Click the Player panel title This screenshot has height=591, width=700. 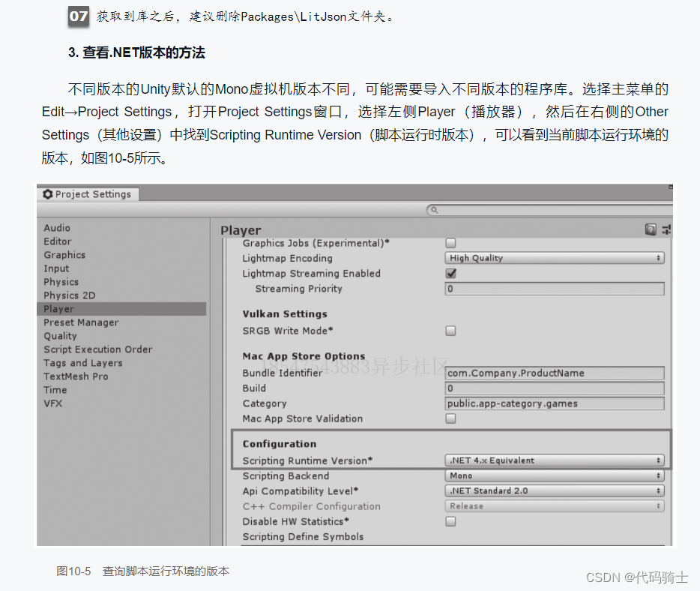point(241,230)
